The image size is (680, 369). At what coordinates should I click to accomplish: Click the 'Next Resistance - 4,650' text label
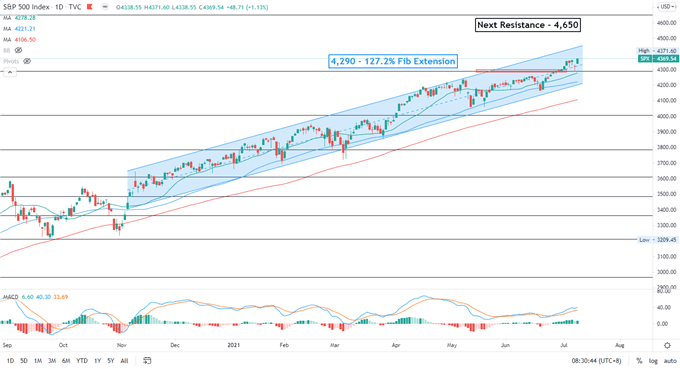click(527, 25)
